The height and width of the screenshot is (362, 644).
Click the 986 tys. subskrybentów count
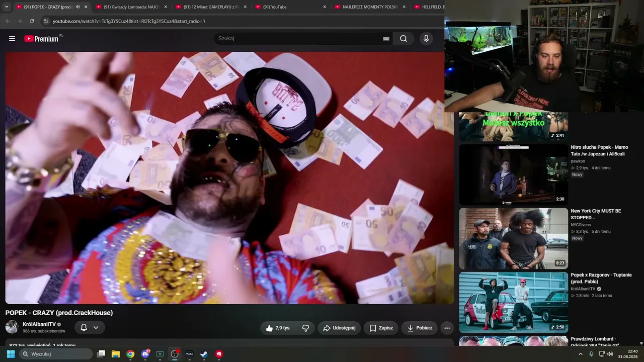(44, 331)
